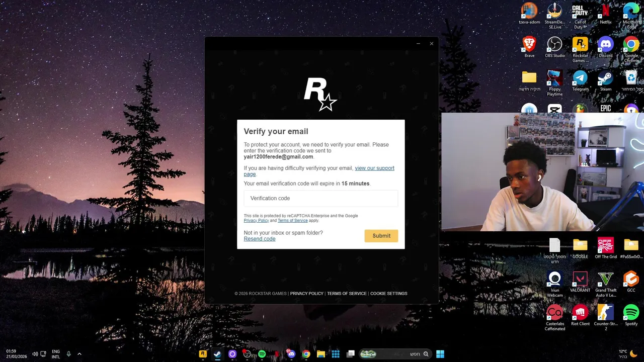The image size is (644, 362).
Task: Open the Task View button in taskbar
Action: click(x=351, y=354)
